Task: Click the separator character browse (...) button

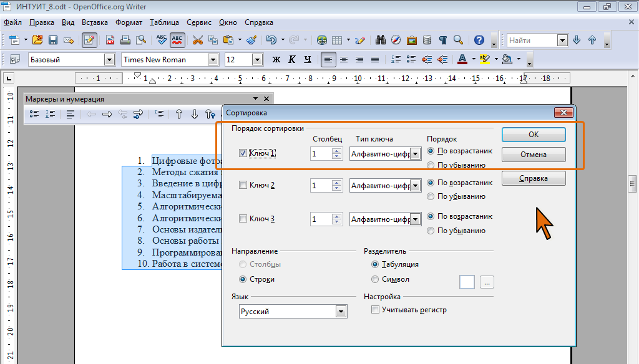Action: [487, 282]
